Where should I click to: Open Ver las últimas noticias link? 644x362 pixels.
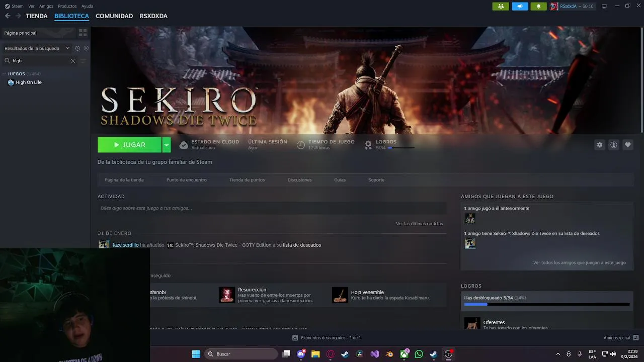point(420,224)
